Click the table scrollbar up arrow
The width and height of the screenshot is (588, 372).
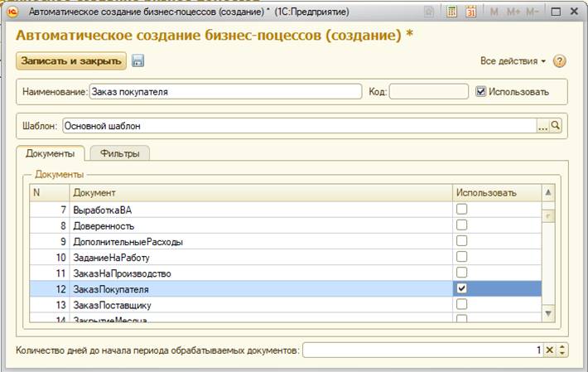point(548,193)
